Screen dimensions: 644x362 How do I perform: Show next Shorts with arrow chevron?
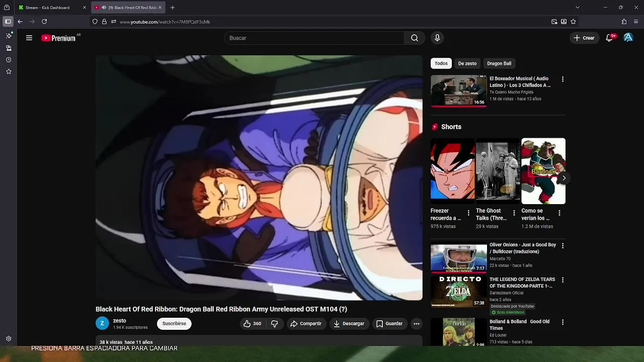pos(564,178)
